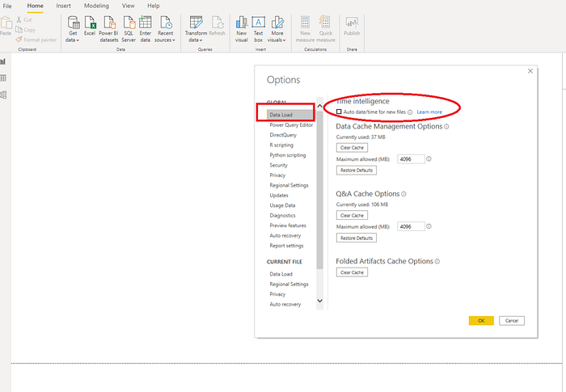Switch to Data view in left sidebar
The height and width of the screenshot is (392, 566).
[3, 78]
